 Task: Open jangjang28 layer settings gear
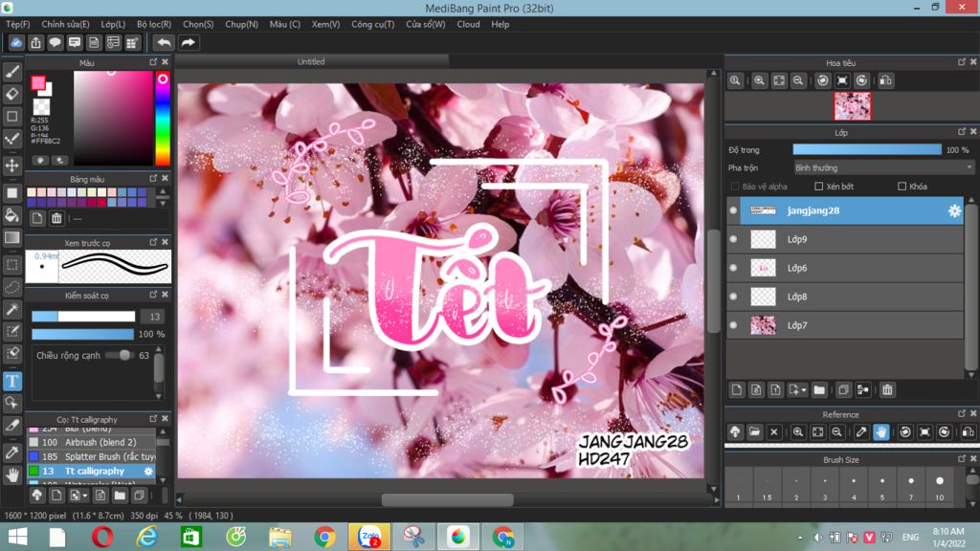[x=954, y=211]
